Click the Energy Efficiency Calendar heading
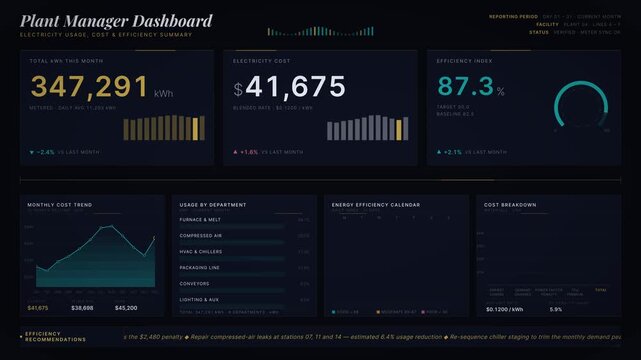 376,205
